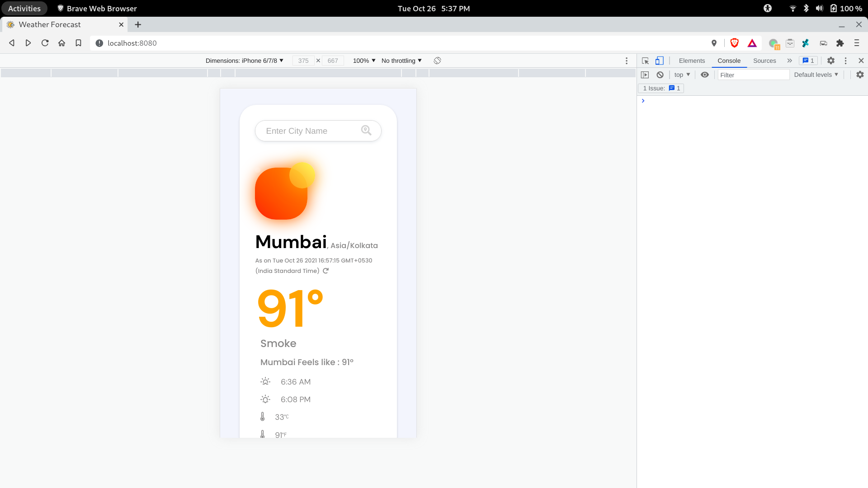Click the 1 Issue button
This screenshot has width=868, height=488.
pyautogui.click(x=661, y=89)
